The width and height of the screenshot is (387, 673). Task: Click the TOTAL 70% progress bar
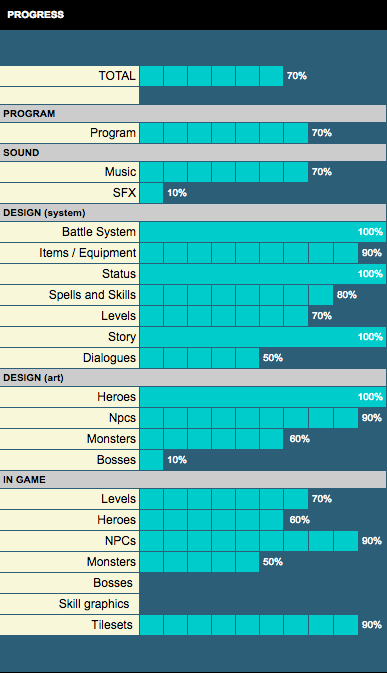[x=212, y=76]
